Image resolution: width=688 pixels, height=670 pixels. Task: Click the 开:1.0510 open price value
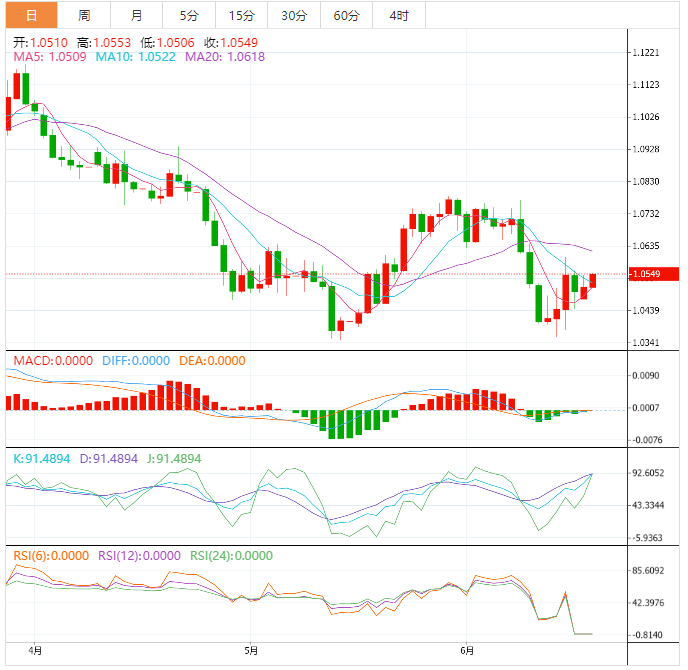(40, 43)
